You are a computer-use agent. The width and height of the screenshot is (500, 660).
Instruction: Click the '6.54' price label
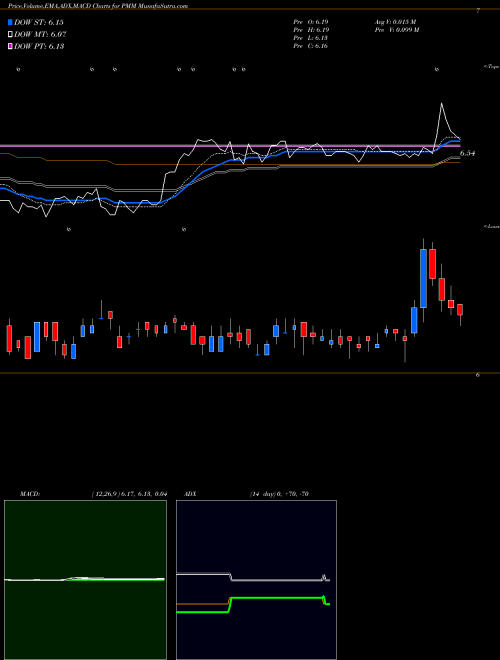[x=467, y=154]
